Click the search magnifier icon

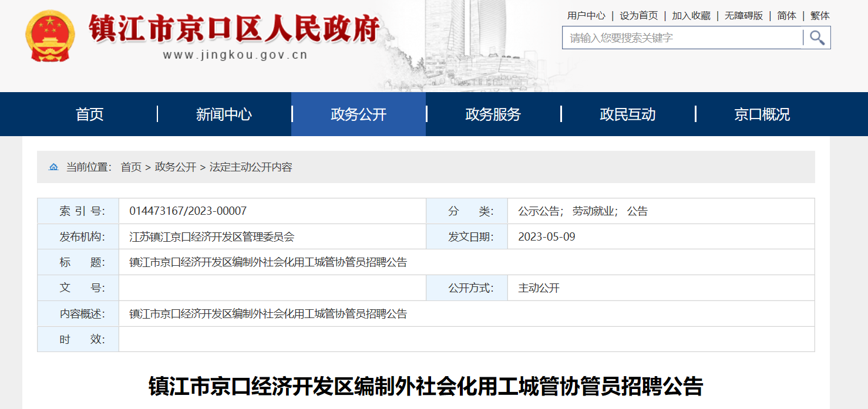pyautogui.click(x=817, y=38)
